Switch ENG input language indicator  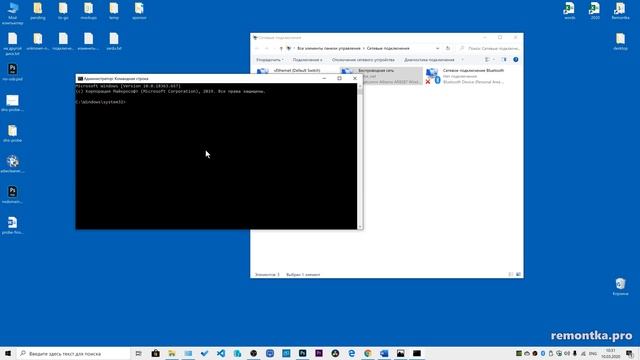593,353
